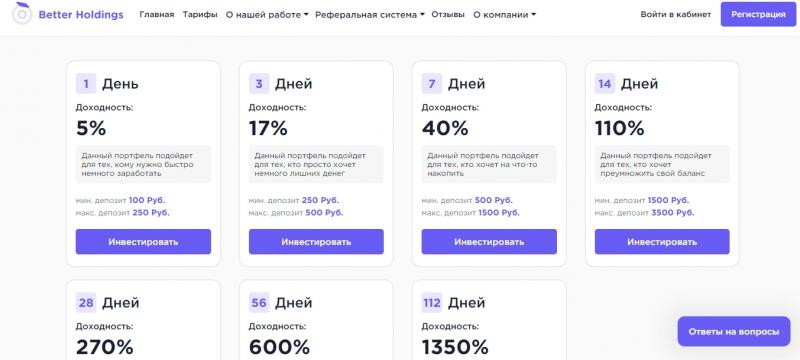Select the 7 days plan badge
Viewport: 800px width, 360px height.
pos(432,84)
